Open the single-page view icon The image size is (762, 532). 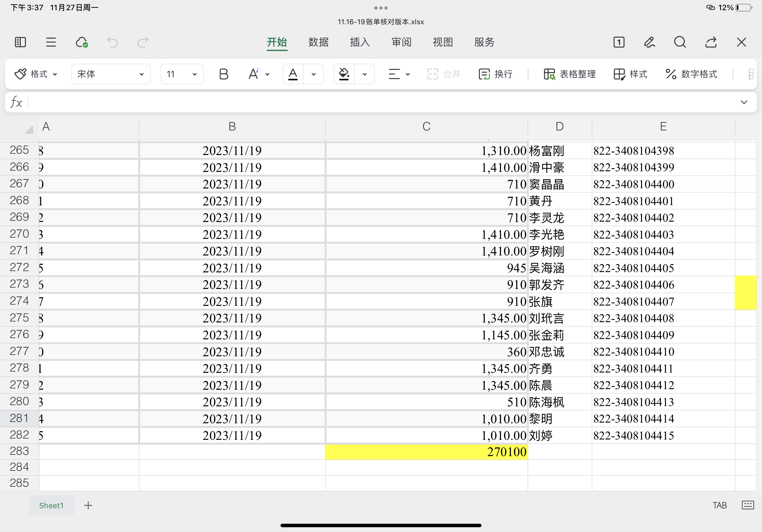tap(619, 42)
